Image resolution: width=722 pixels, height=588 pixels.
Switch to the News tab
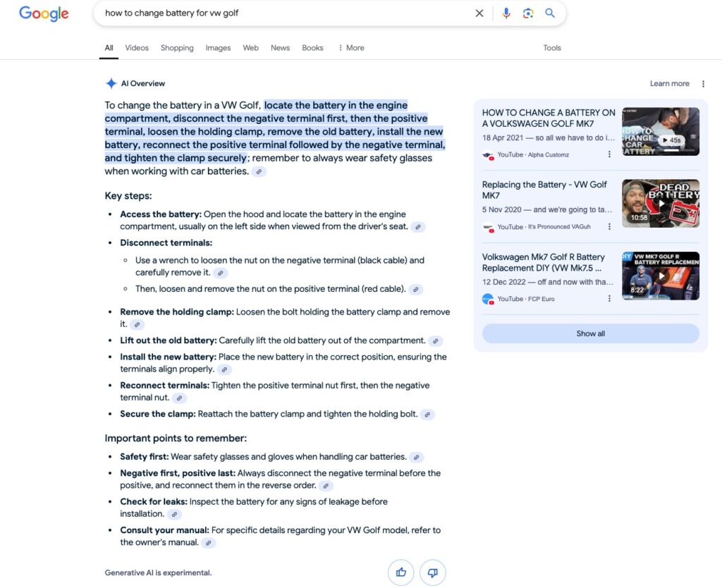[x=280, y=48]
